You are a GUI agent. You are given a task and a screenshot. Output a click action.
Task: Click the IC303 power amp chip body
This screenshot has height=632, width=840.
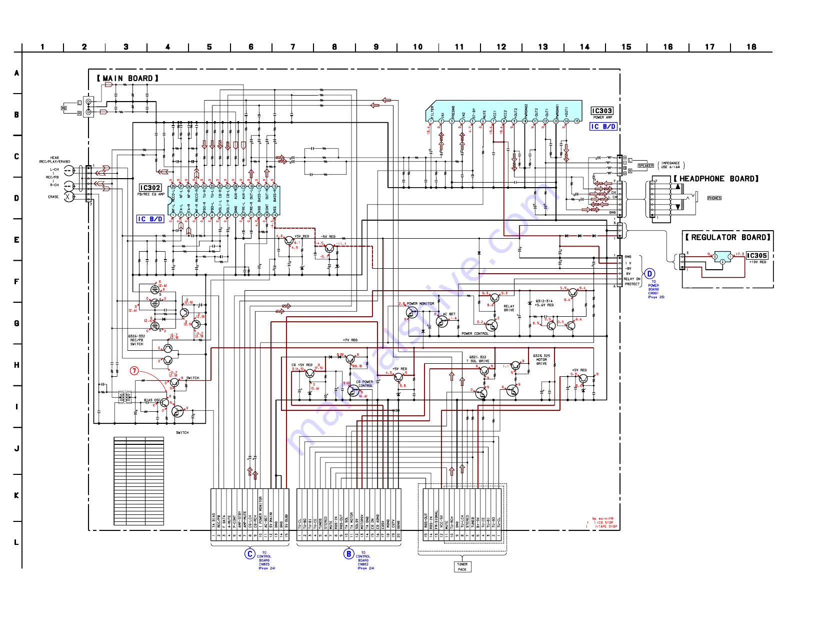tap(504, 111)
